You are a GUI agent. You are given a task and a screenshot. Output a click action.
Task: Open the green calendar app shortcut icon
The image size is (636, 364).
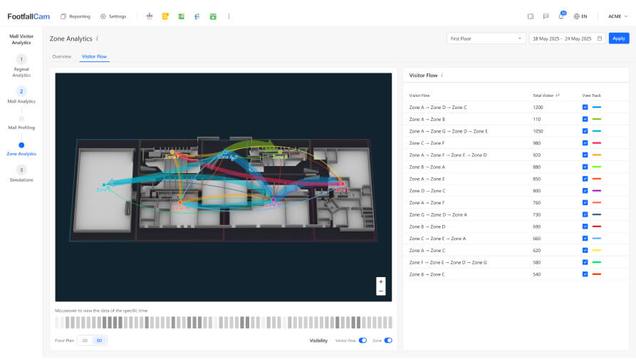213,16
